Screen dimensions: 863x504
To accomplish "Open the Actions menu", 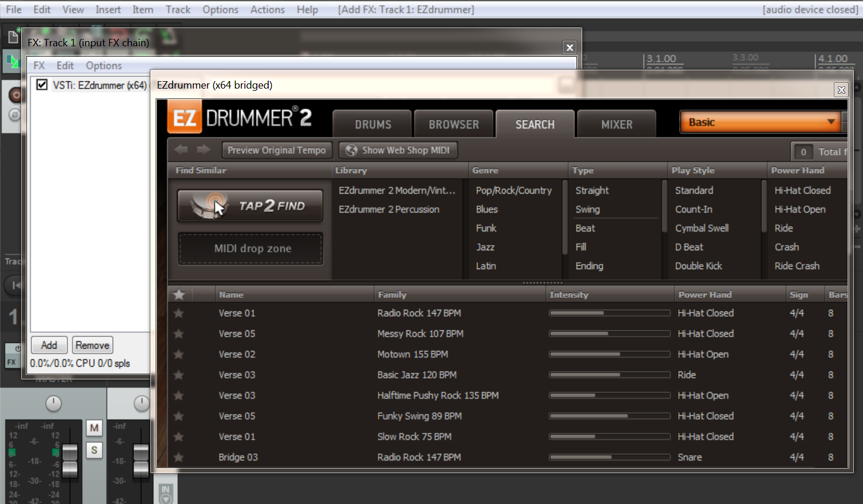I will point(267,10).
